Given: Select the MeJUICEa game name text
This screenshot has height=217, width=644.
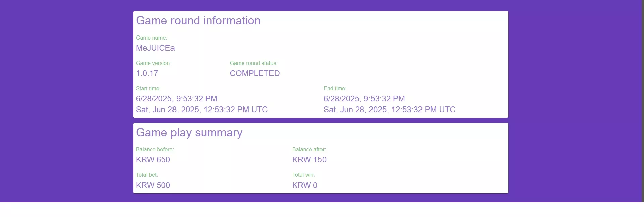Looking at the screenshot, I should pos(155,48).
